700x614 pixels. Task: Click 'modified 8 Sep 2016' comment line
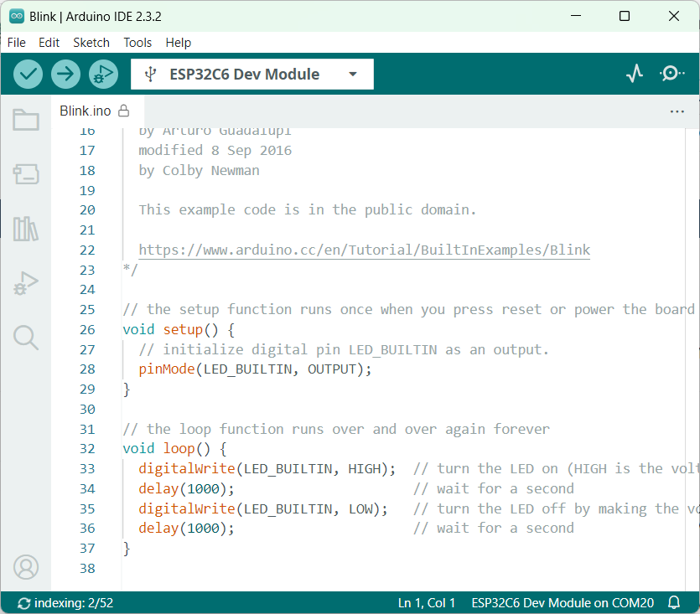215,151
